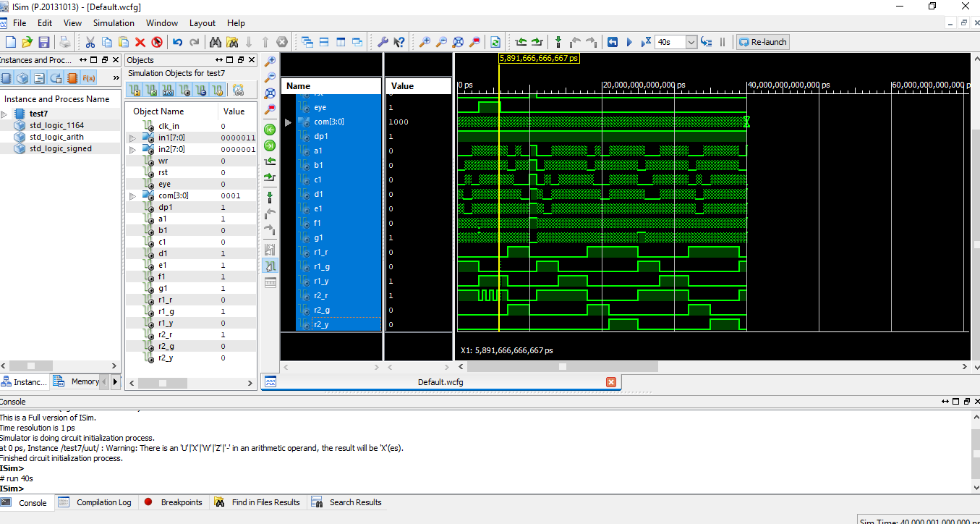Click the Zoom to Full View icon
The width and height of the screenshot is (980, 524).
[x=271, y=93]
